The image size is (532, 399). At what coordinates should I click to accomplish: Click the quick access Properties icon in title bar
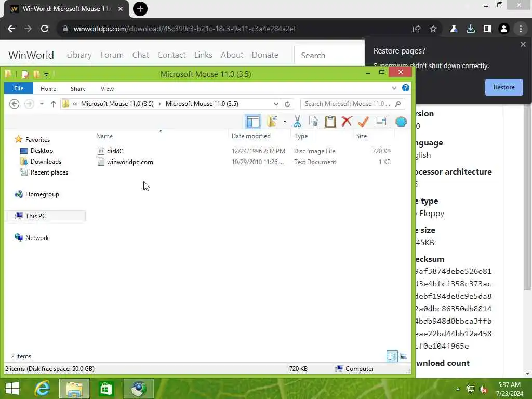click(25, 74)
